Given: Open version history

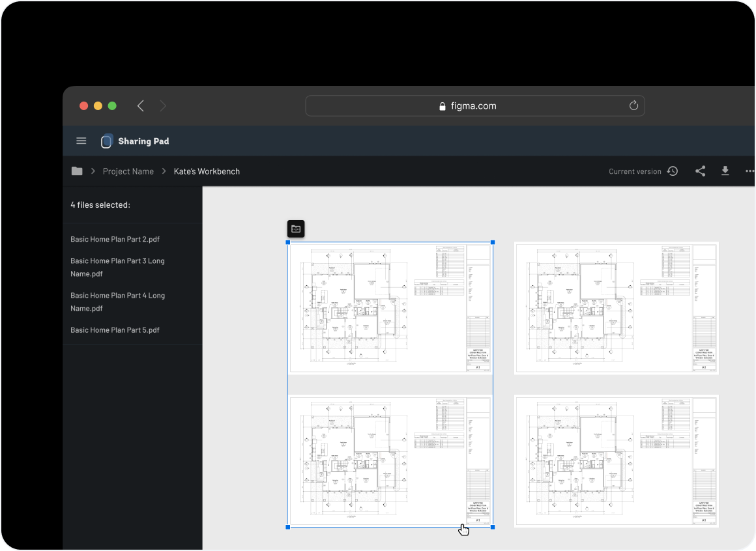Looking at the screenshot, I should pyautogui.click(x=672, y=171).
